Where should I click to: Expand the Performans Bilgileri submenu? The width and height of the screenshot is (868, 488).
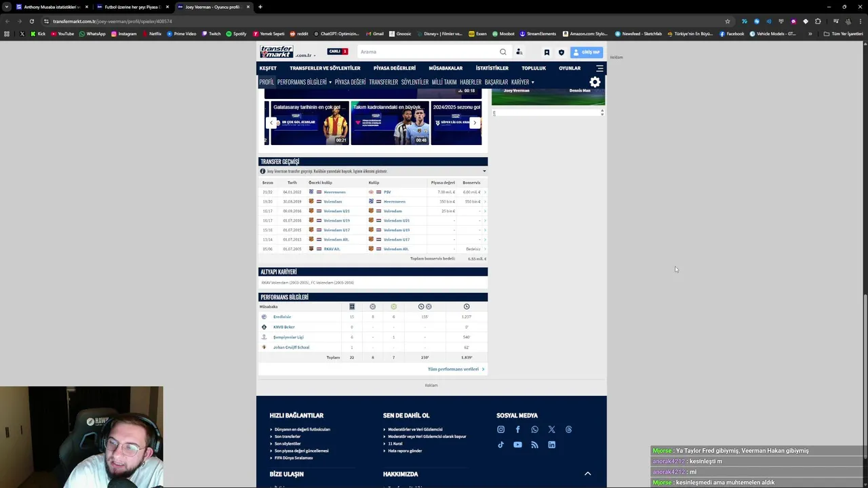pos(330,82)
